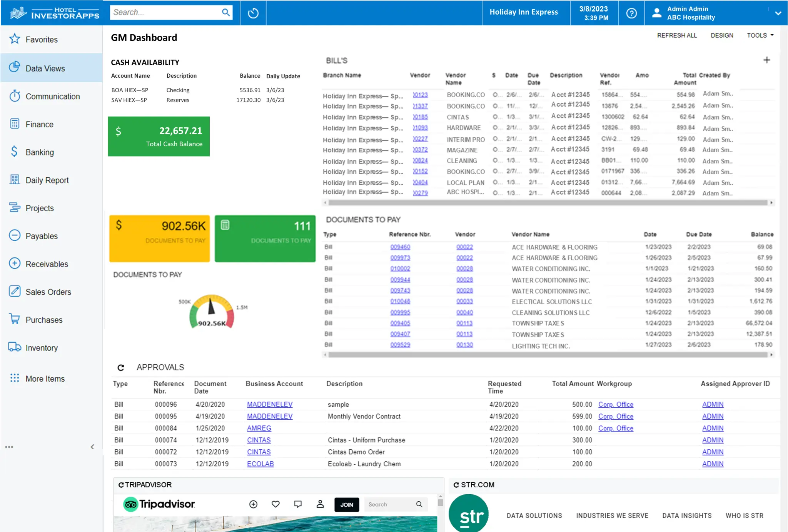Viewport: 788px width, 532px height.
Task: Open ADMIN approver link for bill 000073
Action: (713, 464)
